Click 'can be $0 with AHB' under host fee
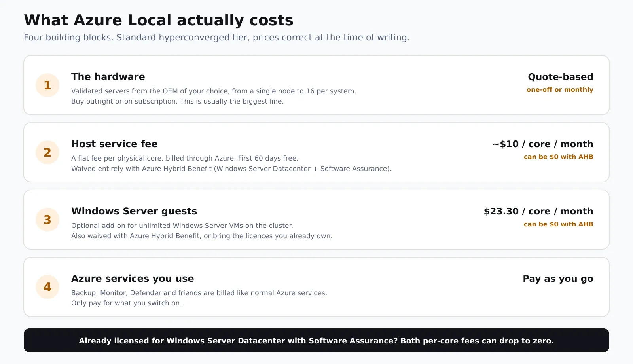633x364 pixels. click(x=559, y=157)
